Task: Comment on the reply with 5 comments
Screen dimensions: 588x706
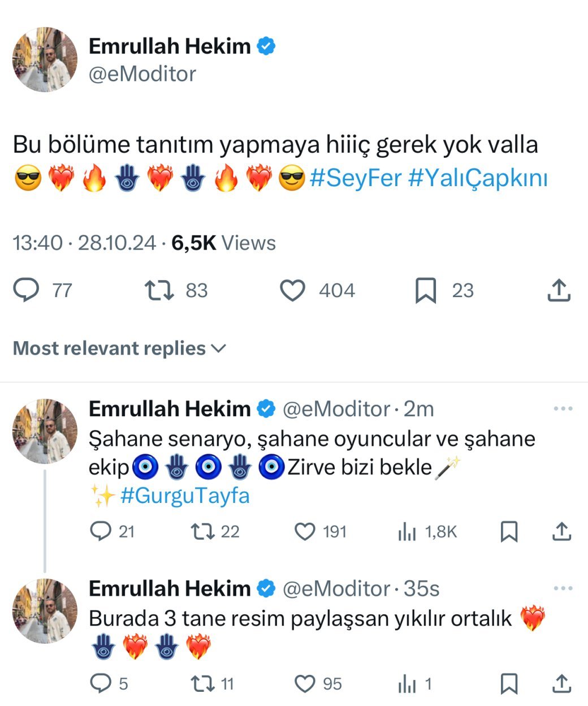Action: click(101, 684)
